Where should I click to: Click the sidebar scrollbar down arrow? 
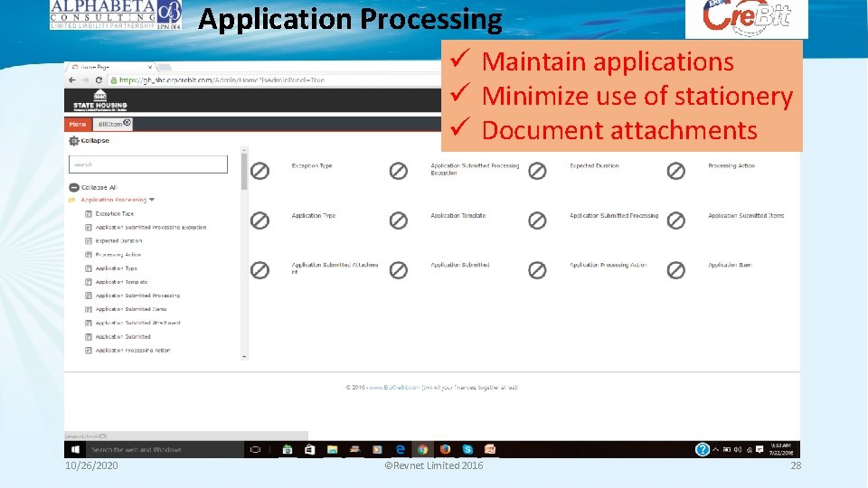[x=244, y=357]
